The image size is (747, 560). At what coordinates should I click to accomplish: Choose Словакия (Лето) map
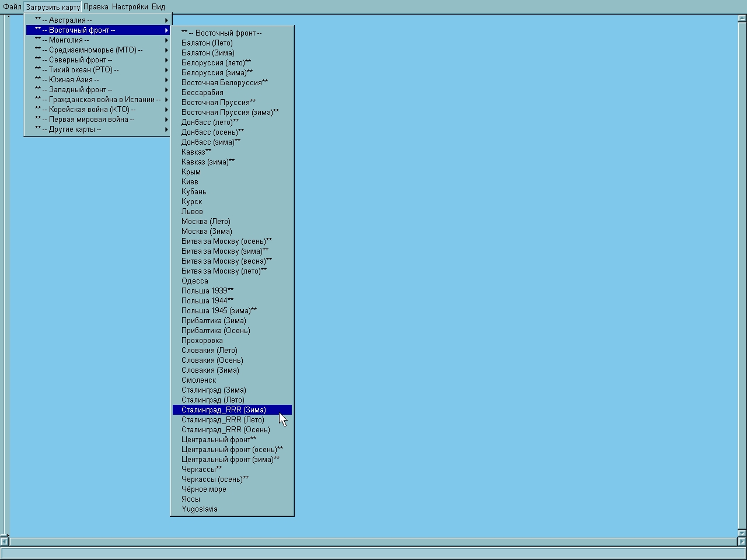pos(232,351)
